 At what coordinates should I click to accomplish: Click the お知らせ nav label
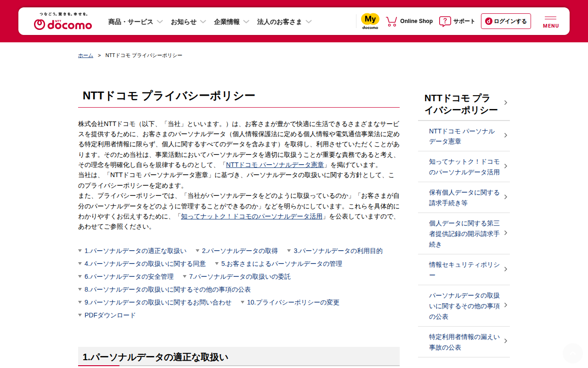tap(183, 22)
